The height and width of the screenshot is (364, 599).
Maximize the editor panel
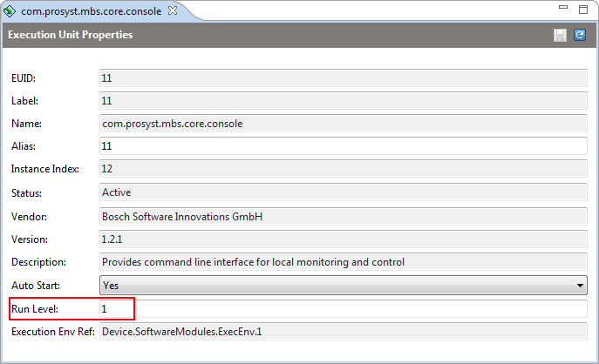point(583,10)
